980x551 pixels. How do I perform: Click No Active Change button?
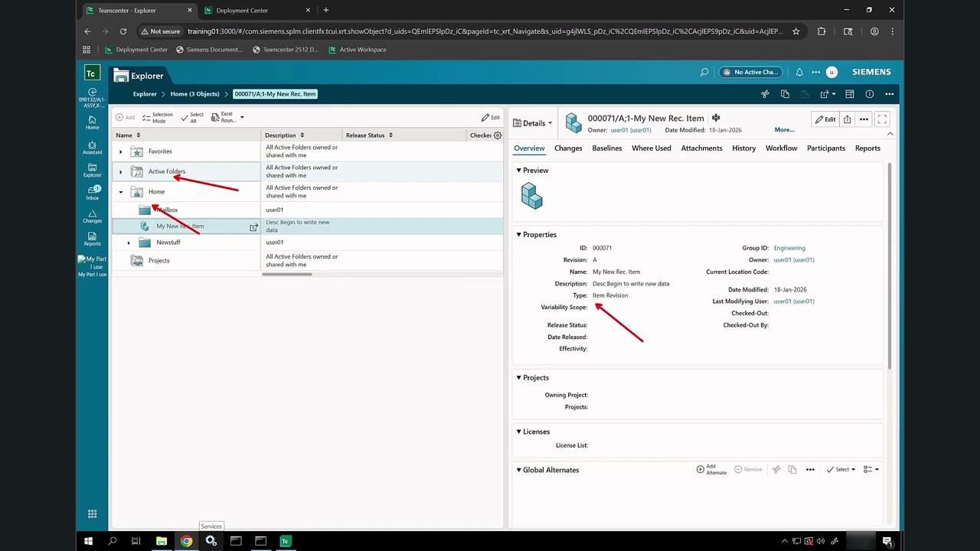[x=750, y=72]
